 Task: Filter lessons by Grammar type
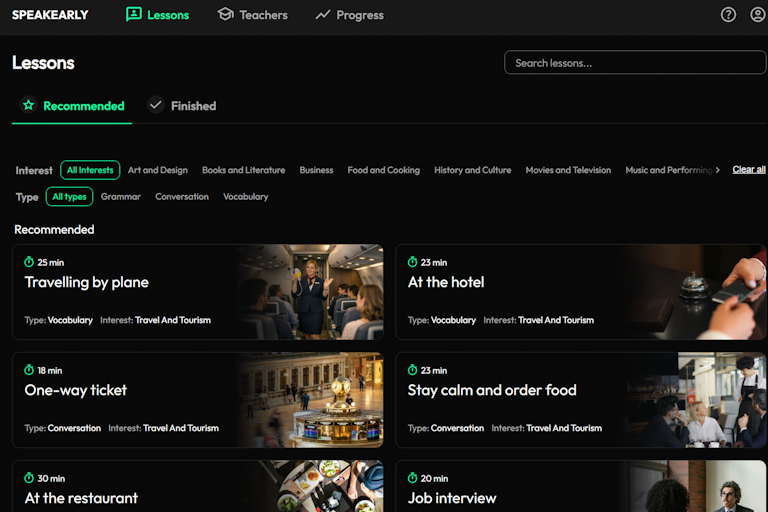click(x=120, y=196)
